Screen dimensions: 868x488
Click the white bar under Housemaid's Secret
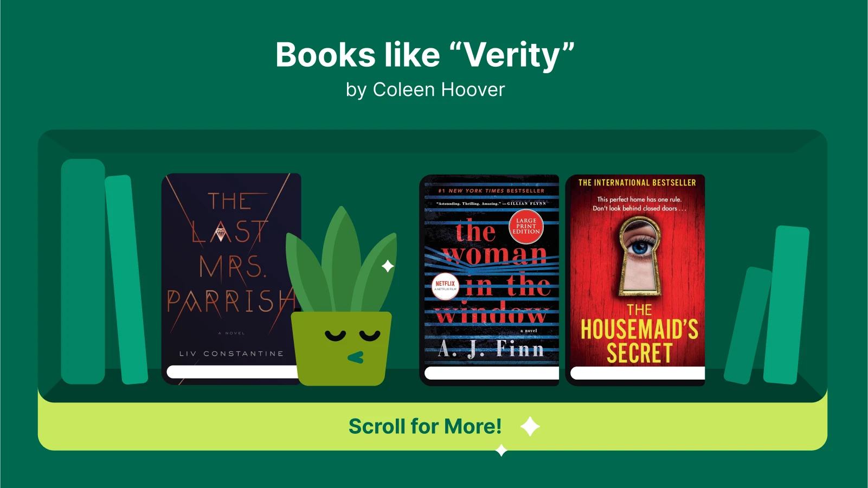[638, 373]
